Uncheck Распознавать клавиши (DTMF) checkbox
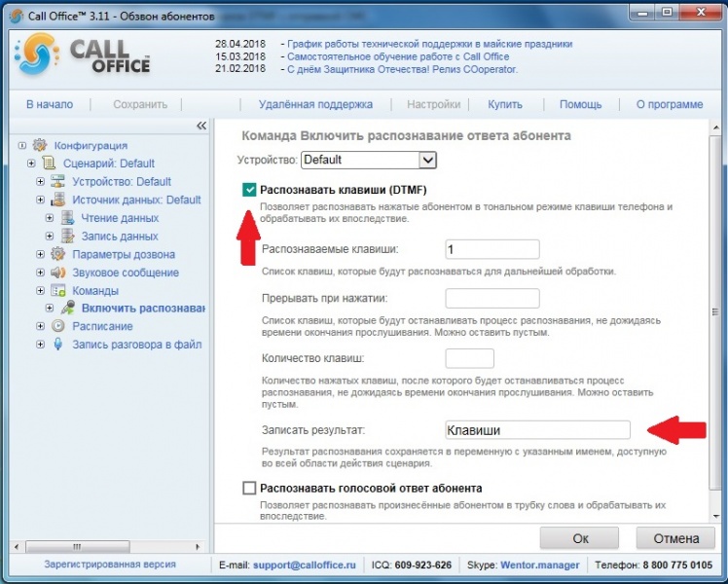Viewport: 728px width, 584px height. [249, 190]
